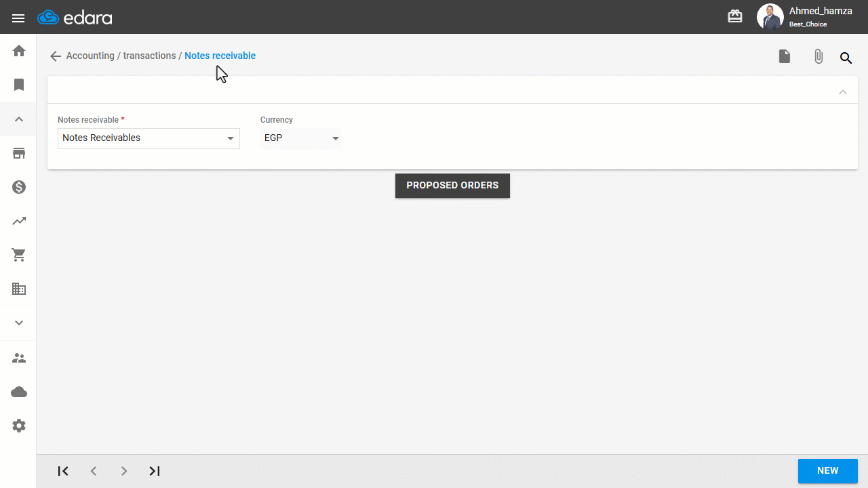Image resolution: width=868 pixels, height=488 pixels.
Task: Open the cloud icon in sidebar
Action: coord(19,392)
